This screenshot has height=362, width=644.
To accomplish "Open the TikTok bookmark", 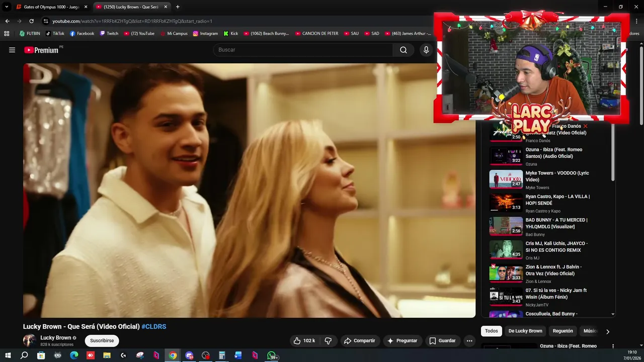I will tap(55, 34).
